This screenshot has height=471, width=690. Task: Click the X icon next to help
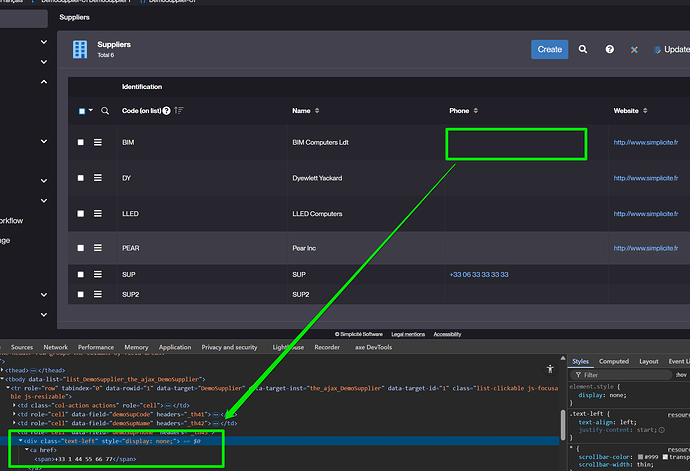tap(634, 49)
